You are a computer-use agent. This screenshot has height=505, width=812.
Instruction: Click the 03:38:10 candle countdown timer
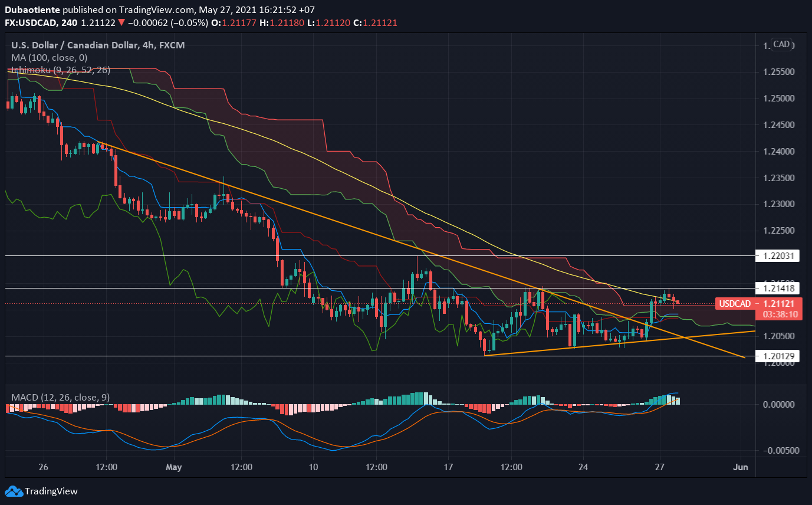[x=781, y=314]
